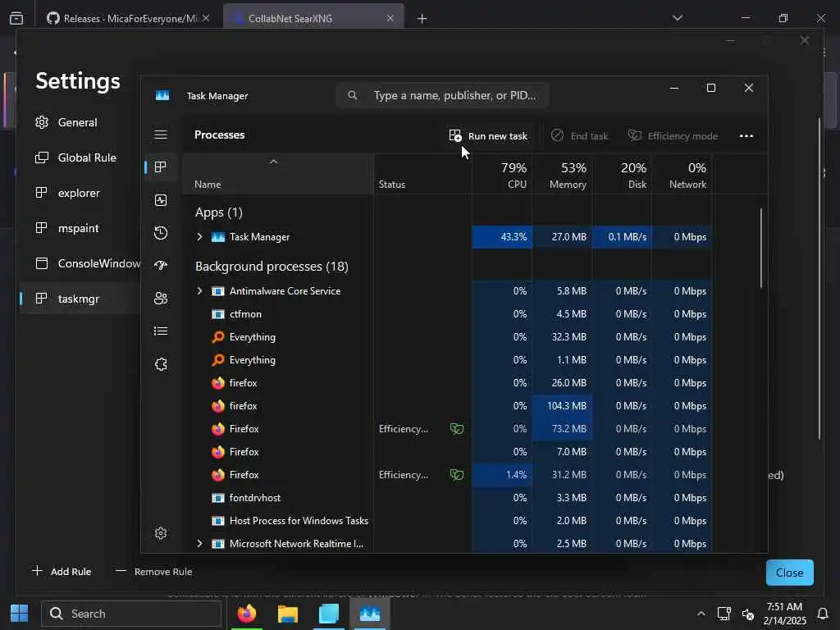Click the leaf icon on 73.2 MB Firefox row
Image resolution: width=840 pixels, height=630 pixels.
457,429
